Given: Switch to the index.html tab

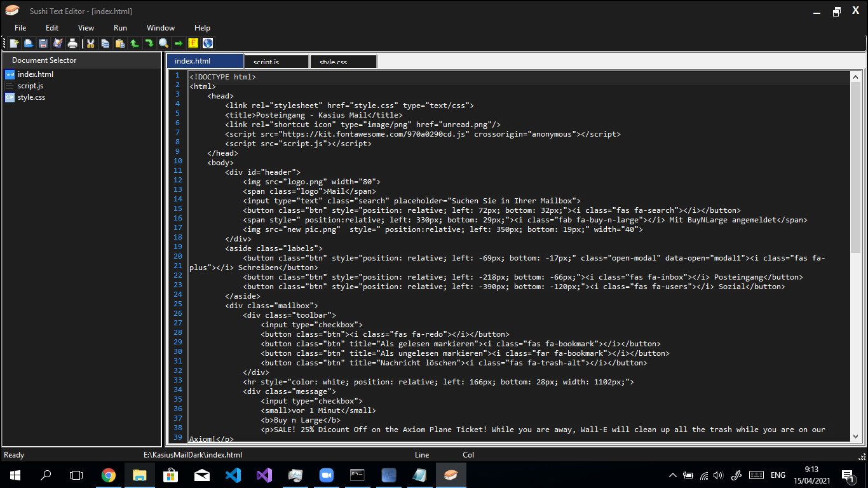Looking at the screenshot, I should click(x=205, y=61).
